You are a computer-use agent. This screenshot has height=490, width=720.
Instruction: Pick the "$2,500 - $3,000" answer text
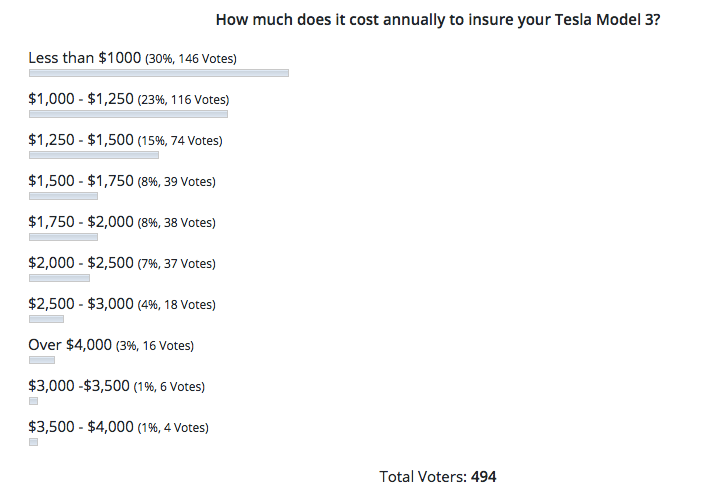point(81,304)
